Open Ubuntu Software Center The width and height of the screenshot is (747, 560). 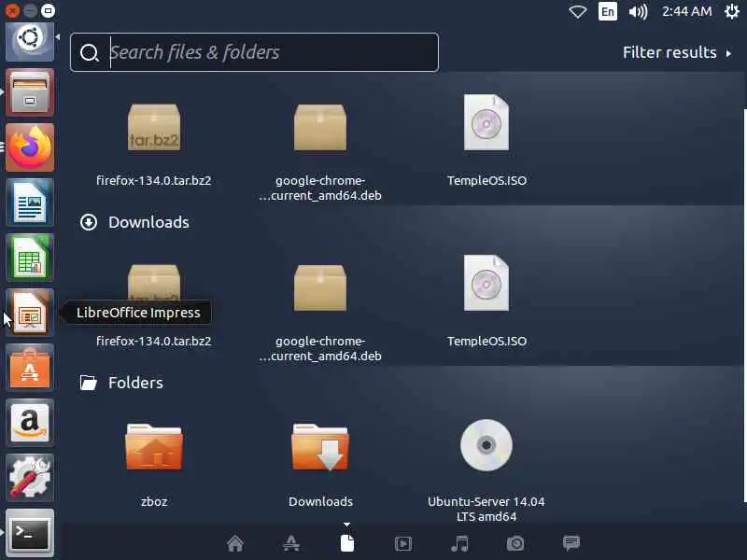coord(30,368)
